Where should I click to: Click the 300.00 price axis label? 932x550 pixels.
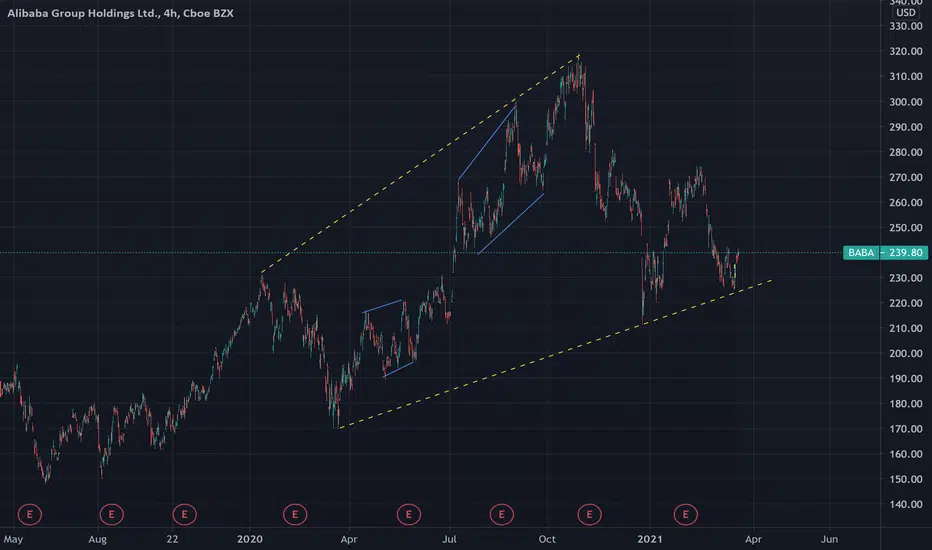(x=906, y=102)
